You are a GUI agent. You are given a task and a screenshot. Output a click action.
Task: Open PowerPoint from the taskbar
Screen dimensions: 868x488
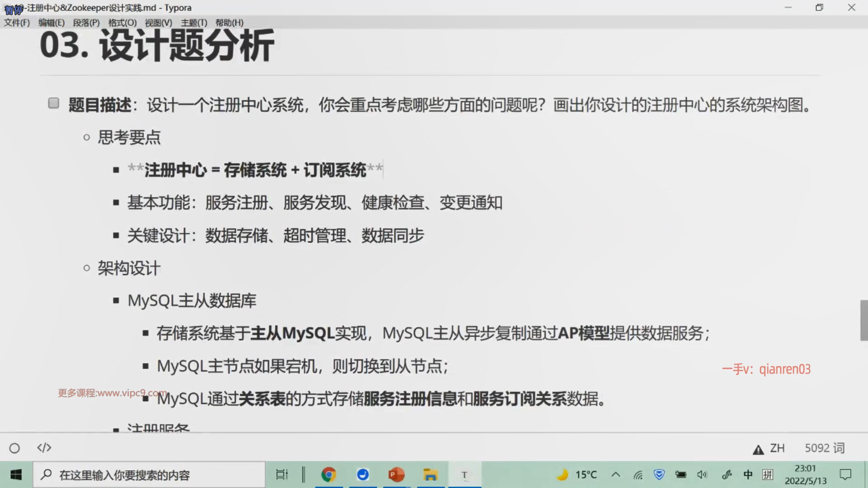[x=396, y=474]
